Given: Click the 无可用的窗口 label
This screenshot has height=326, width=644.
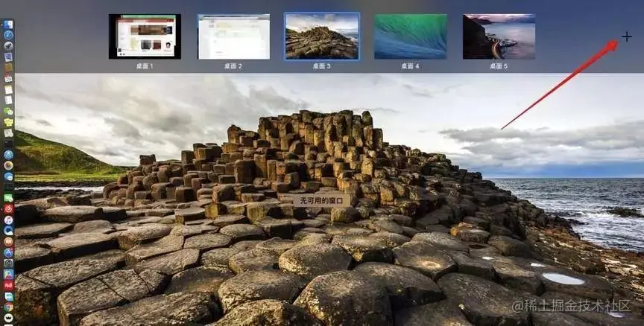Looking at the screenshot, I should pyautogui.click(x=321, y=201).
